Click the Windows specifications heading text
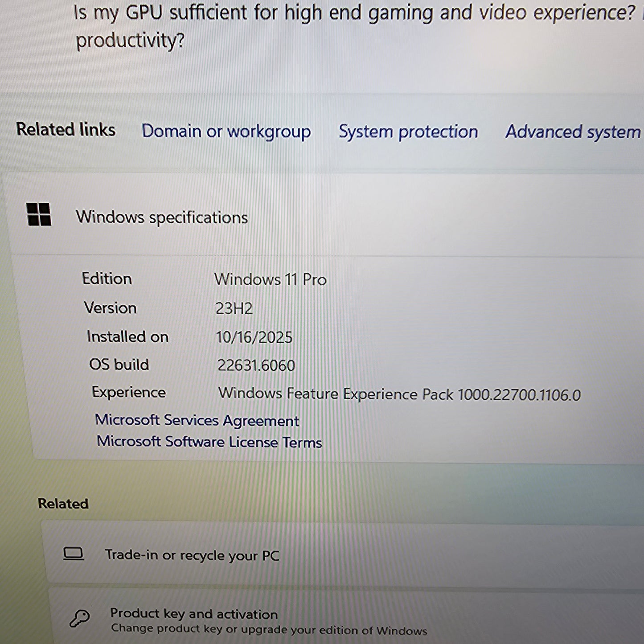The width and height of the screenshot is (644, 644). (x=162, y=217)
